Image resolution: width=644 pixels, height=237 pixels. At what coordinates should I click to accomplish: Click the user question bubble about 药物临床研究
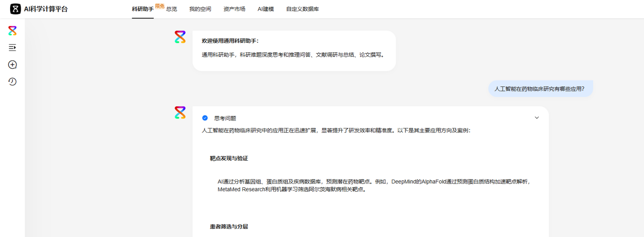(540, 89)
